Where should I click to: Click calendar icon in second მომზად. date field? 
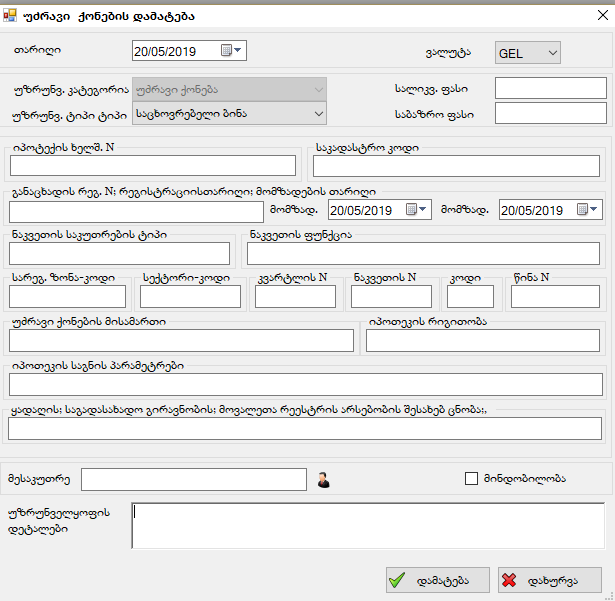583,210
